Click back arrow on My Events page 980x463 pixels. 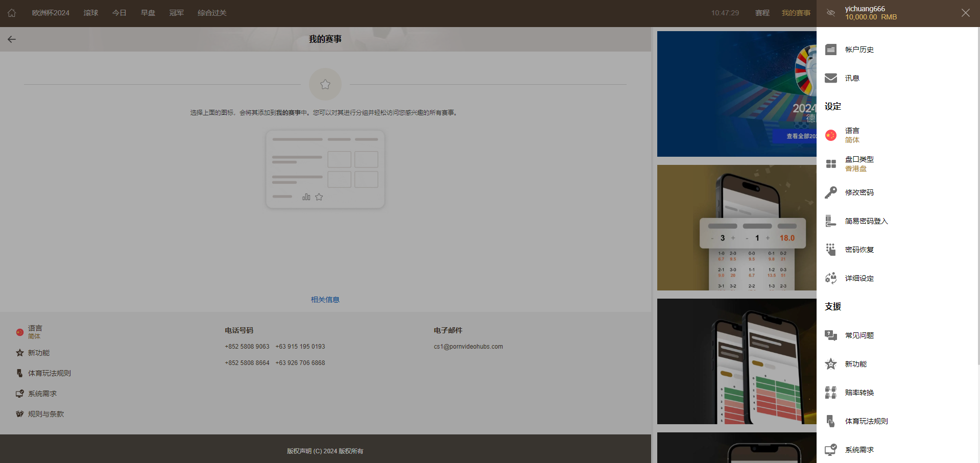[x=12, y=39]
